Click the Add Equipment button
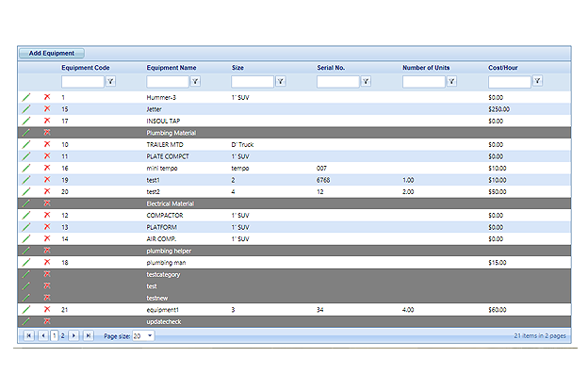Screen dimensions: 588x390 point(52,53)
